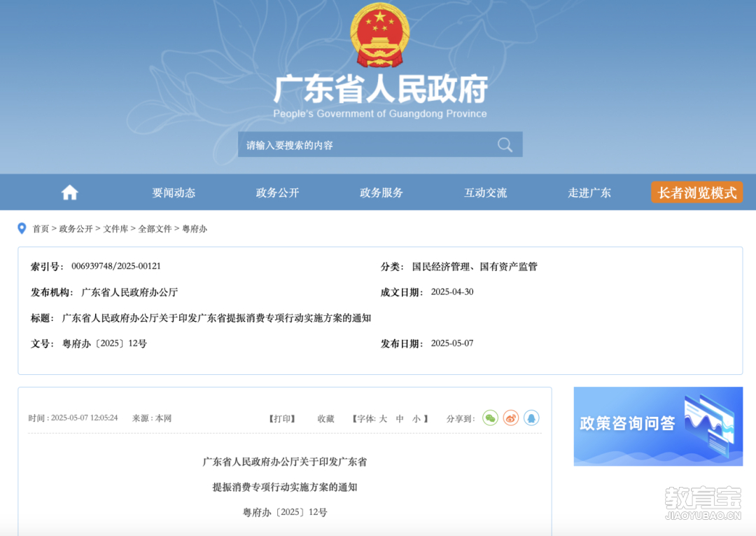
Task: Open the 走进广东 navigation menu
Action: 589,193
